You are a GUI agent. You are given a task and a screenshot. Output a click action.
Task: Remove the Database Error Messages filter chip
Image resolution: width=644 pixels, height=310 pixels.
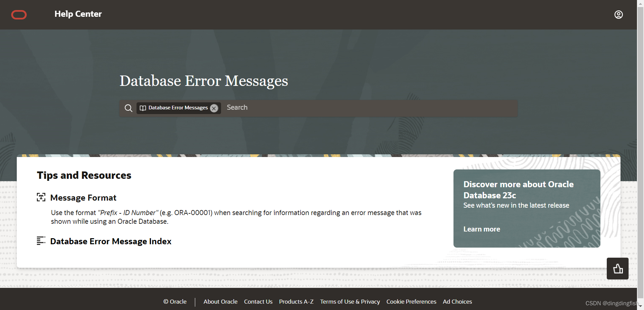point(214,108)
